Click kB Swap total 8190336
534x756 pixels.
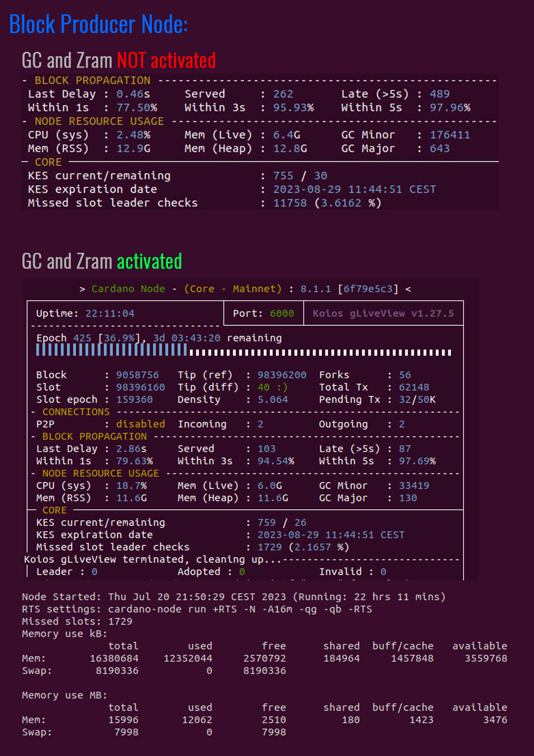tap(117, 671)
